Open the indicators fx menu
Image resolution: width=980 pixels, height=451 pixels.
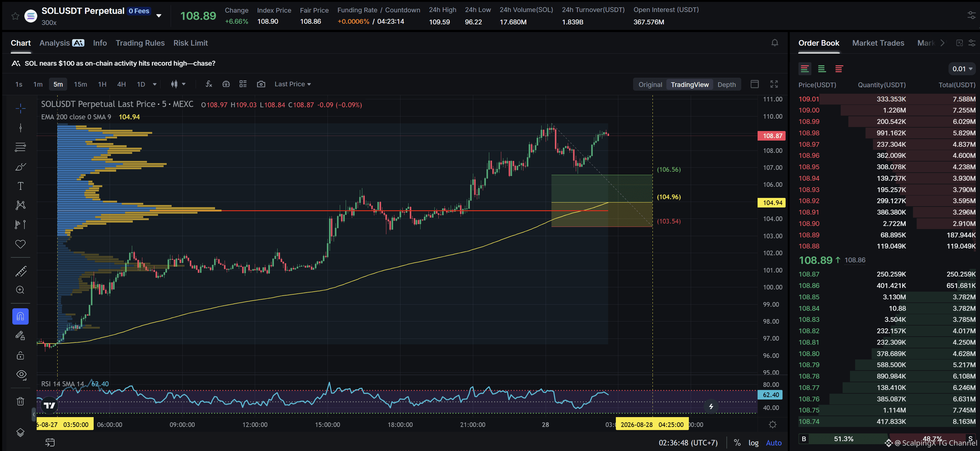(x=209, y=84)
